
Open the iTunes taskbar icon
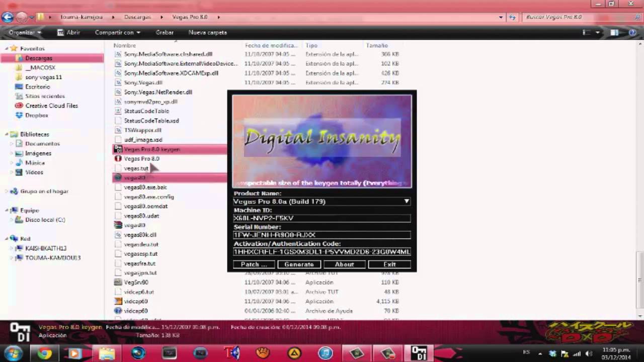click(326, 353)
